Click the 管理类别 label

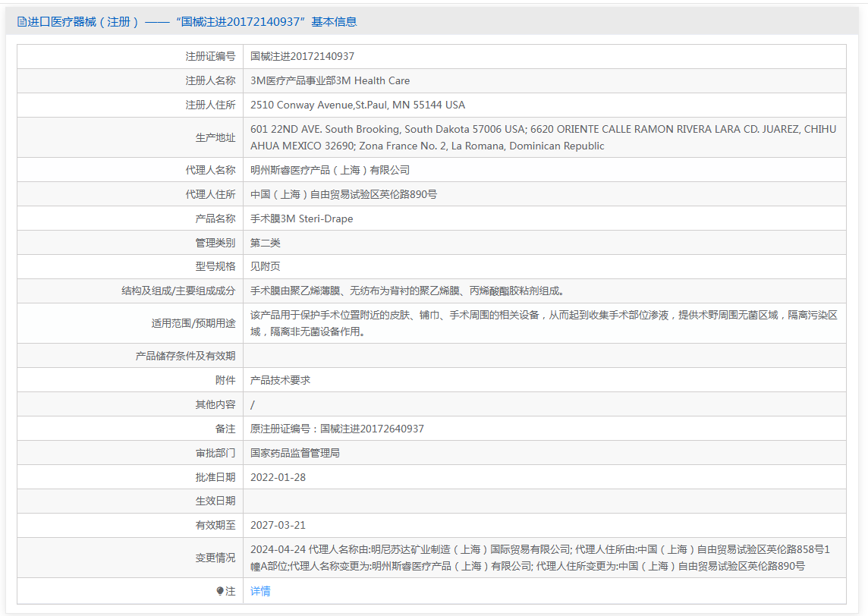(215, 243)
